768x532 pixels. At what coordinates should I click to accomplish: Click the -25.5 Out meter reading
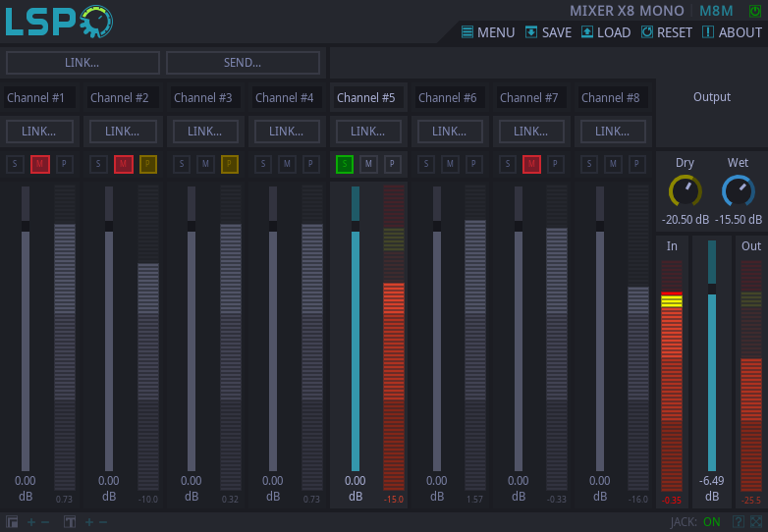point(751,501)
